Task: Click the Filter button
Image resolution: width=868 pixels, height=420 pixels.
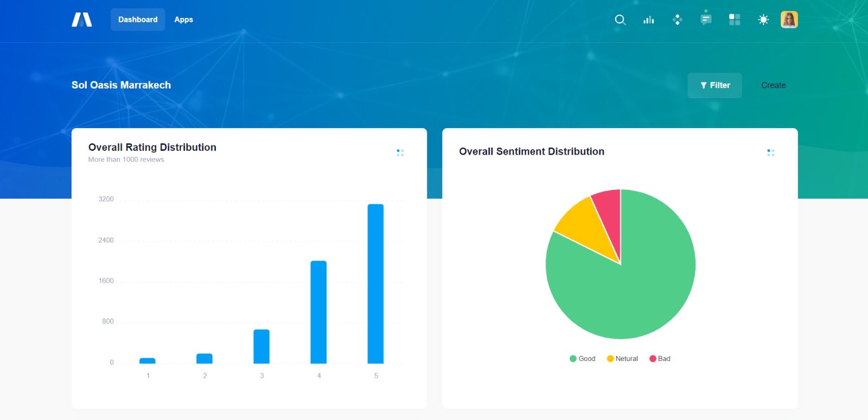Action: click(714, 85)
